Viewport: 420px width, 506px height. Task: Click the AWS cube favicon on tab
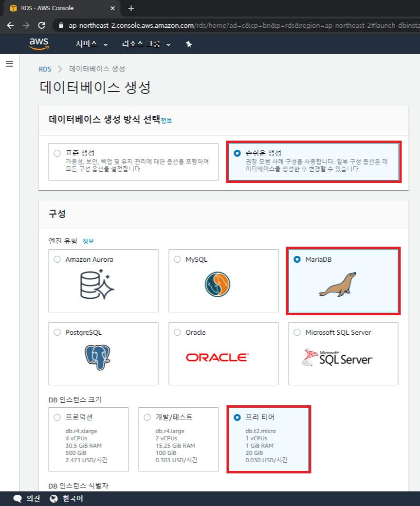point(13,8)
